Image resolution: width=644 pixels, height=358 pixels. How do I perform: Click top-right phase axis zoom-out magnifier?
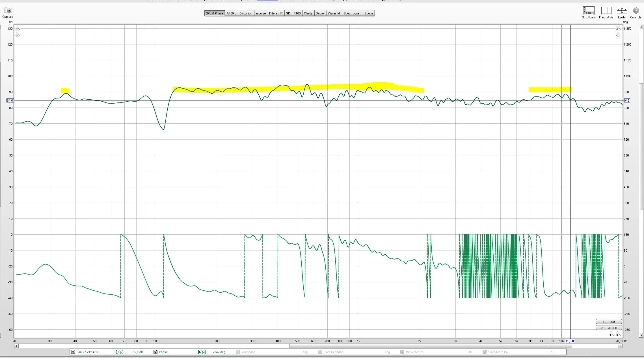(x=618, y=35)
